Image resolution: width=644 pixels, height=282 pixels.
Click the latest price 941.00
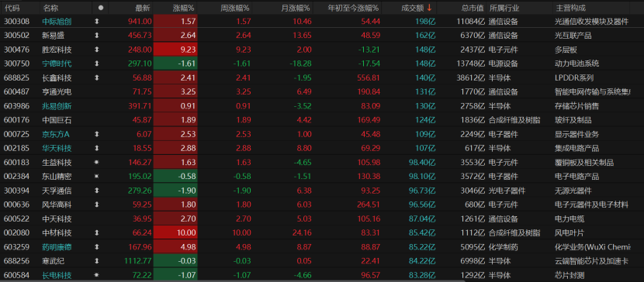pos(140,22)
